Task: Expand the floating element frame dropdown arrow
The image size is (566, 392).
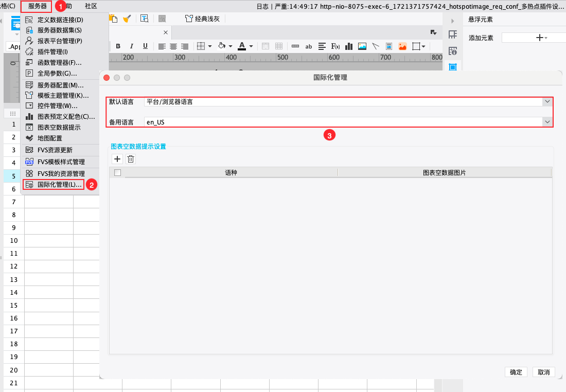Action: point(423,46)
